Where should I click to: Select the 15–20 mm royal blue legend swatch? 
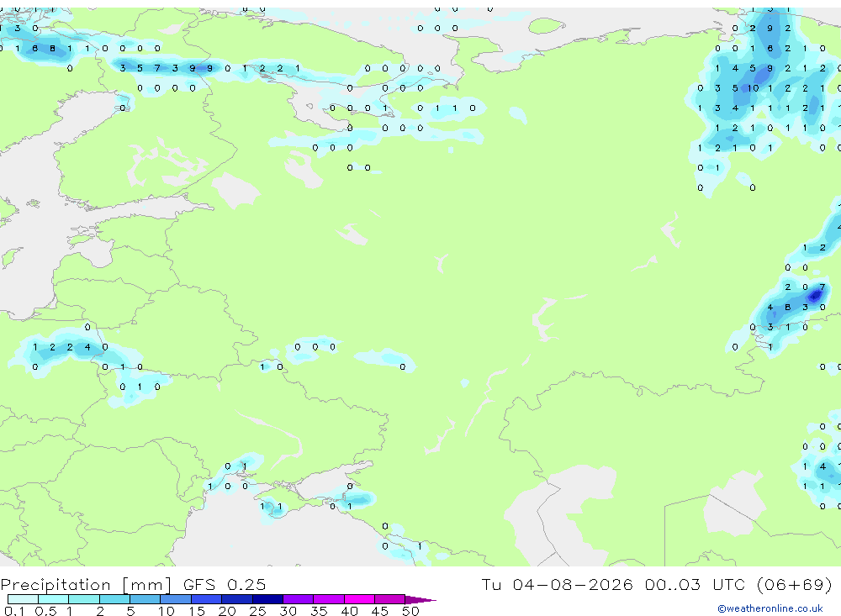[x=207, y=599]
